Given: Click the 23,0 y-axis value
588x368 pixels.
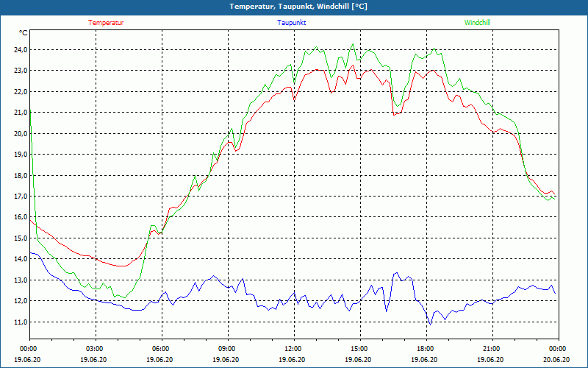Looking at the screenshot, I should (x=19, y=71).
